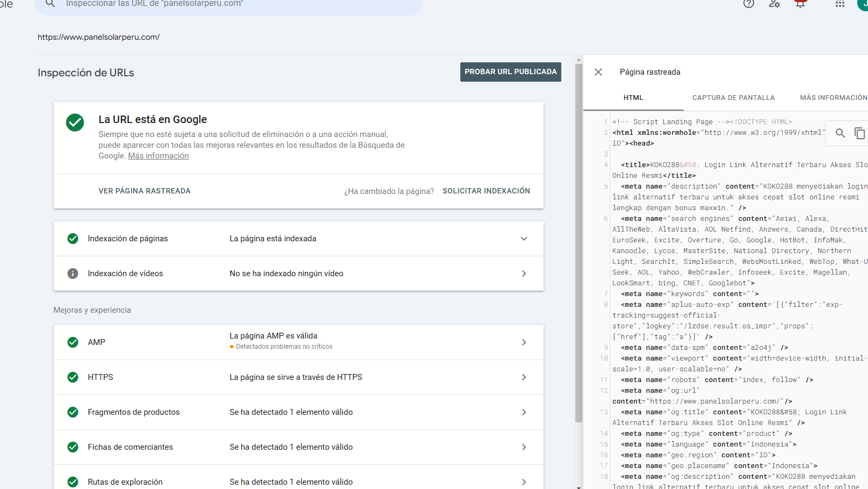Open the Más información link
Image resolution: width=868 pixels, height=489 pixels.
pyautogui.click(x=158, y=156)
